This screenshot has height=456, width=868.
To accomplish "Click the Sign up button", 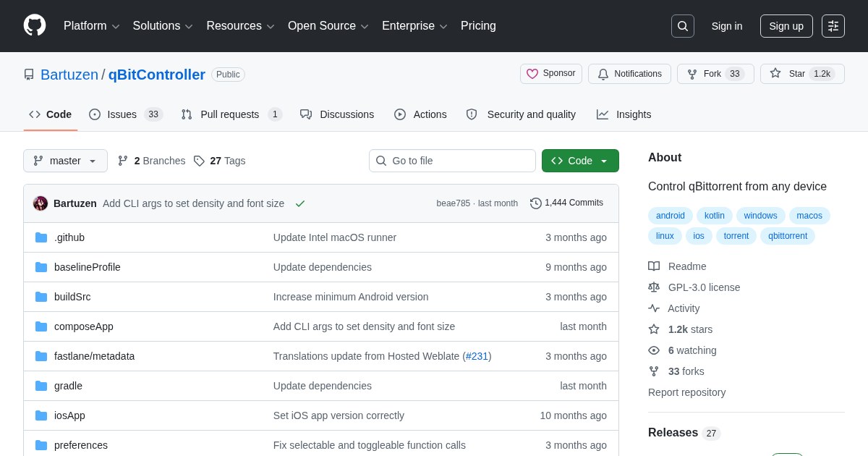I will tap(786, 26).
